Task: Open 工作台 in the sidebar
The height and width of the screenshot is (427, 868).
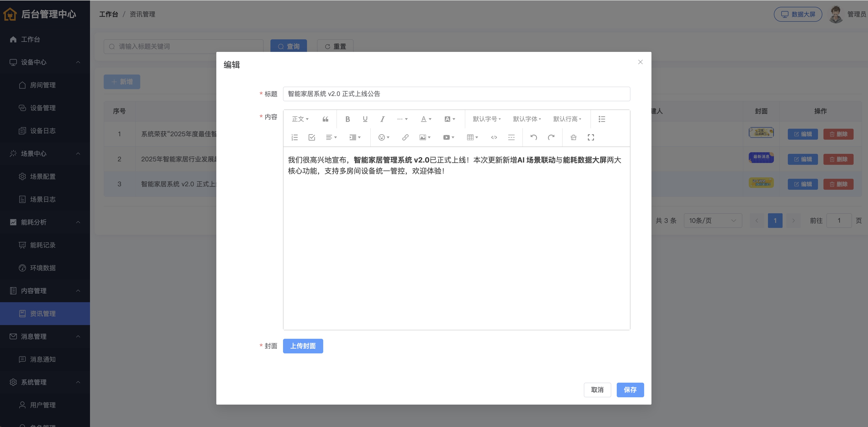Action: pyautogui.click(x=45, y=40)
